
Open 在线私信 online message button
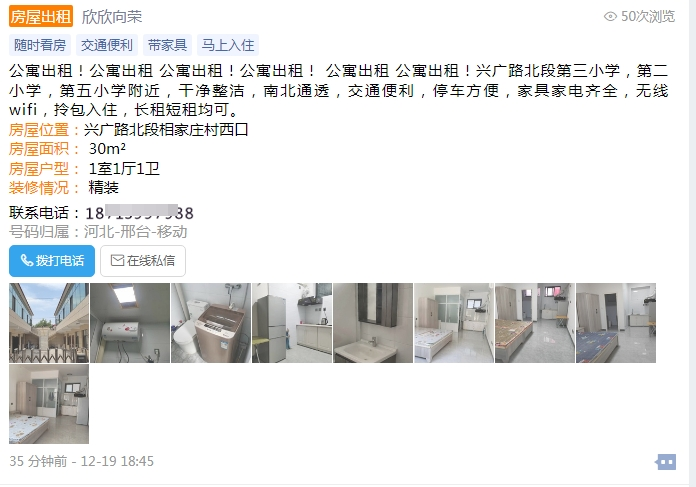(143, 261)
